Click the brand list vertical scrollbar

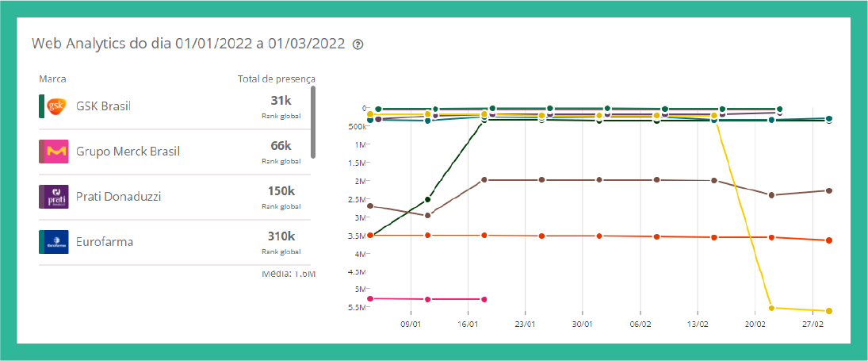[313, 121]
